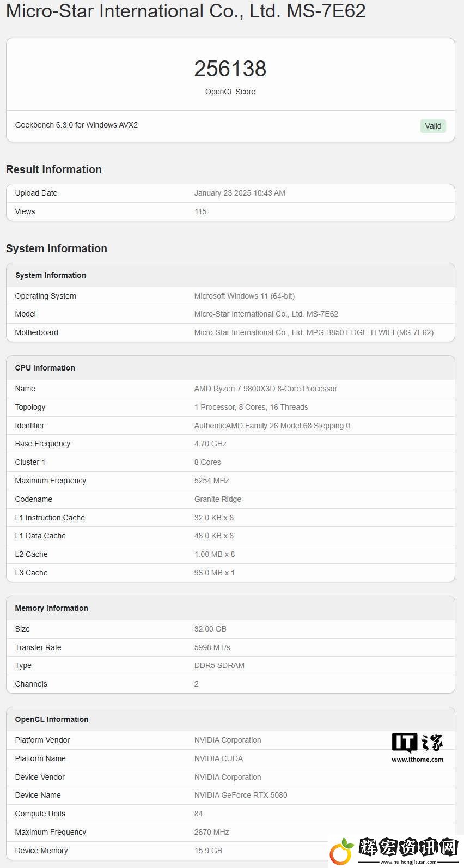Click the green Valid badge

click(433, 126)
